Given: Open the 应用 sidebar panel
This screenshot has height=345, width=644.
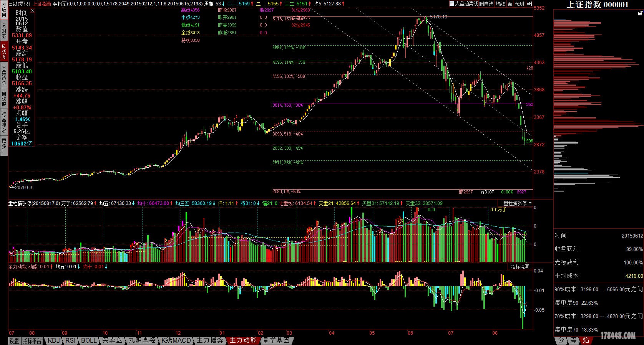Looking at the screenshot, I should coord(4,10).
